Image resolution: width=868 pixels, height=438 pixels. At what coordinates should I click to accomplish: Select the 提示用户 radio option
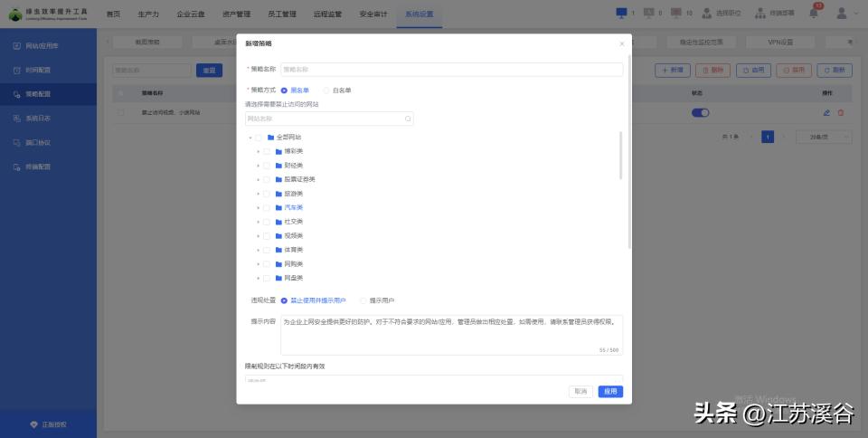click(x=363, y=300)
